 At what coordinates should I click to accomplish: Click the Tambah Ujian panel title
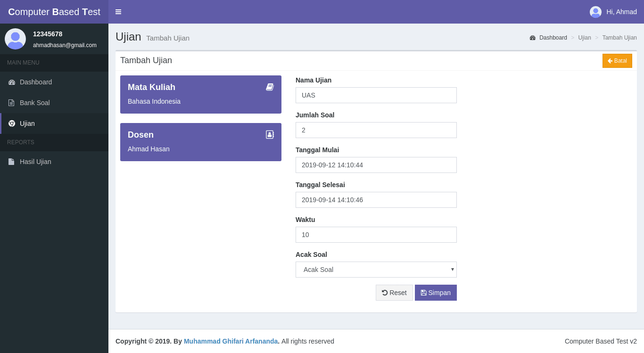pyautogui.click(x=146, y=60)
